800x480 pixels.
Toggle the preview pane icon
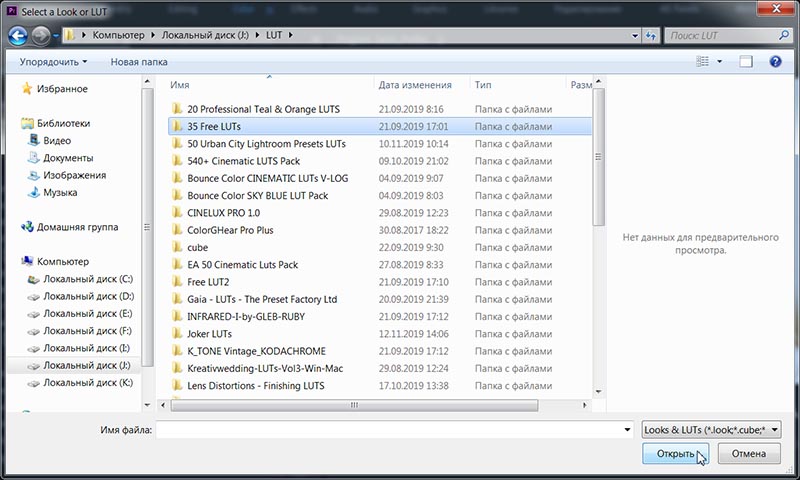pyautogui.click(x=745, y=61)
